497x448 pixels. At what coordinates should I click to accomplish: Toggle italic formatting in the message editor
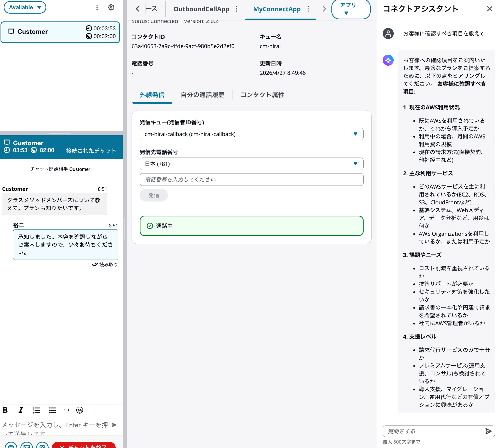coord(21,410)
